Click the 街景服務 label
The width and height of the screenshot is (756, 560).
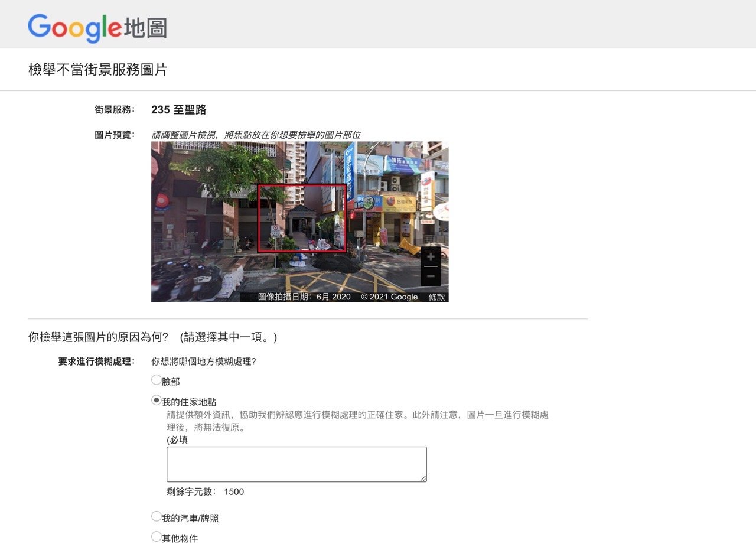115,109
